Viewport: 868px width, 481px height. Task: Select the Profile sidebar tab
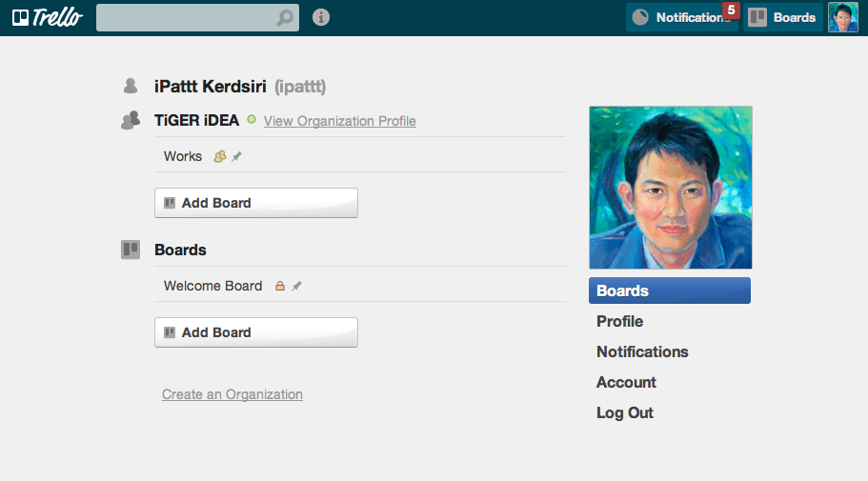click(x=619, y=322)
